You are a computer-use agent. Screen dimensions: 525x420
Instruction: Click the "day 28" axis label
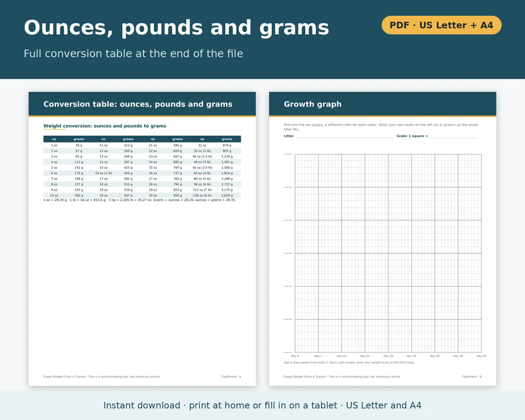pyautogui.click(x=388, y=356)
